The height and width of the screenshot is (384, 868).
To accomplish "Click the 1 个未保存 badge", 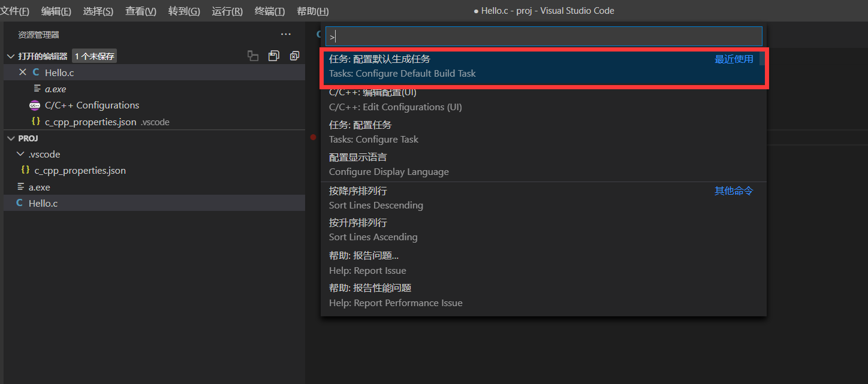I will click(94, 56).
